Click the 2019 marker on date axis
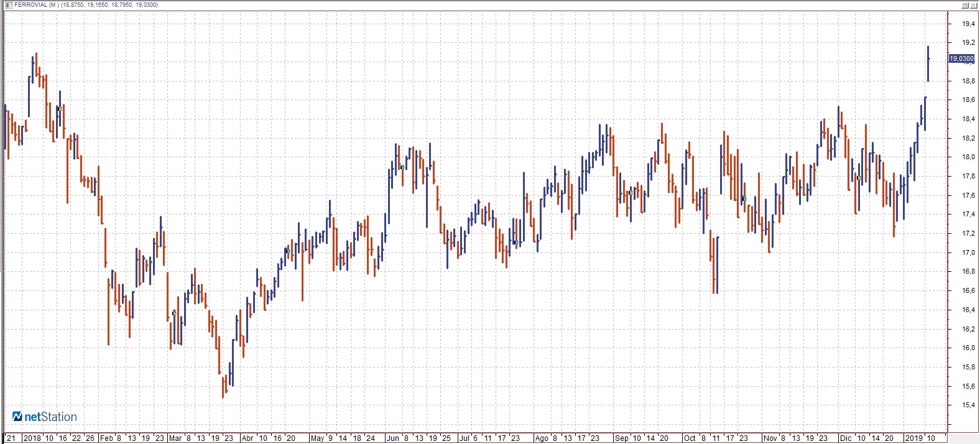 (914, 438)
